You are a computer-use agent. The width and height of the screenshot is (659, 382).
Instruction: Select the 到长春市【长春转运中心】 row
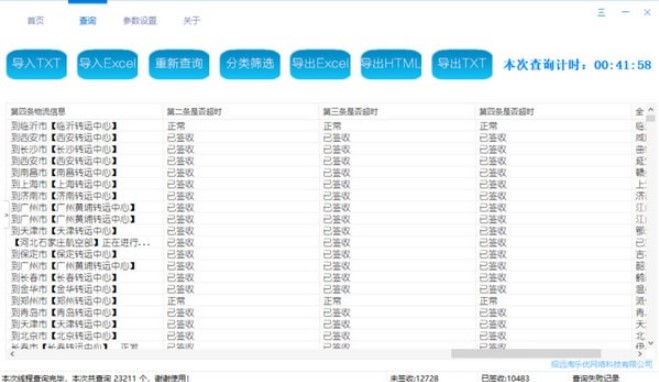[326, 277]
